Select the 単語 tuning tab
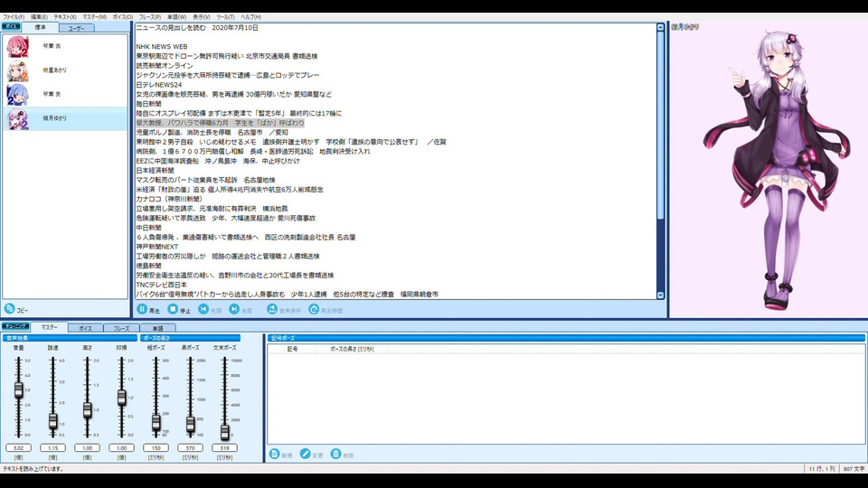 [157, 328]
